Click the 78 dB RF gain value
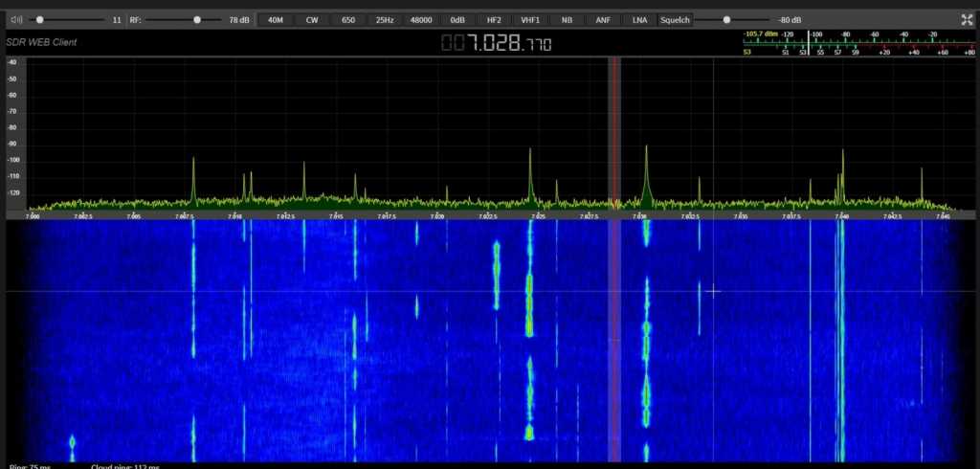Screen dimensions: 980x469 (238, 20)
